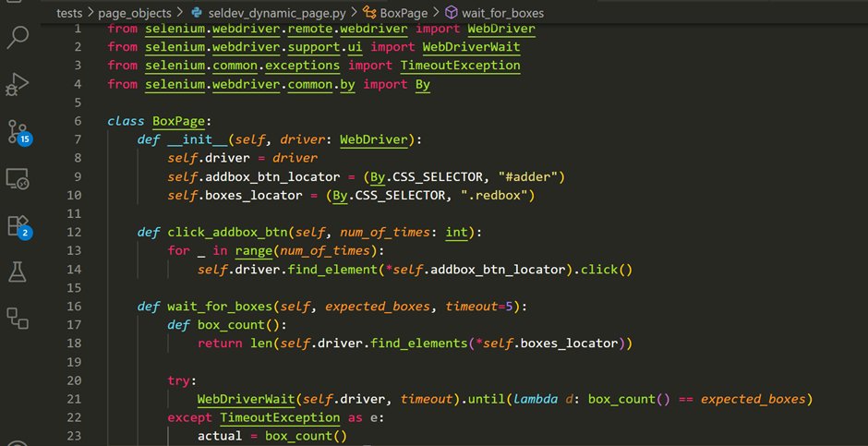Click 'support' module on line 2

pos(313,47)
